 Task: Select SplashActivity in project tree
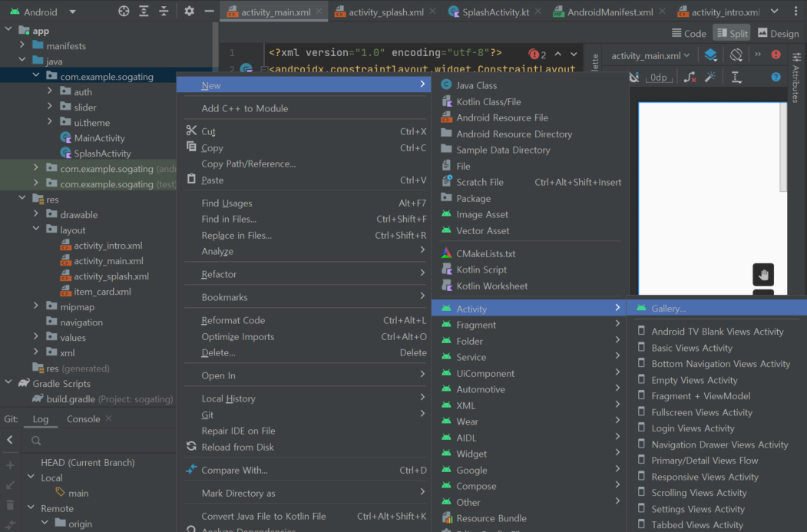(x=102, y=154)
